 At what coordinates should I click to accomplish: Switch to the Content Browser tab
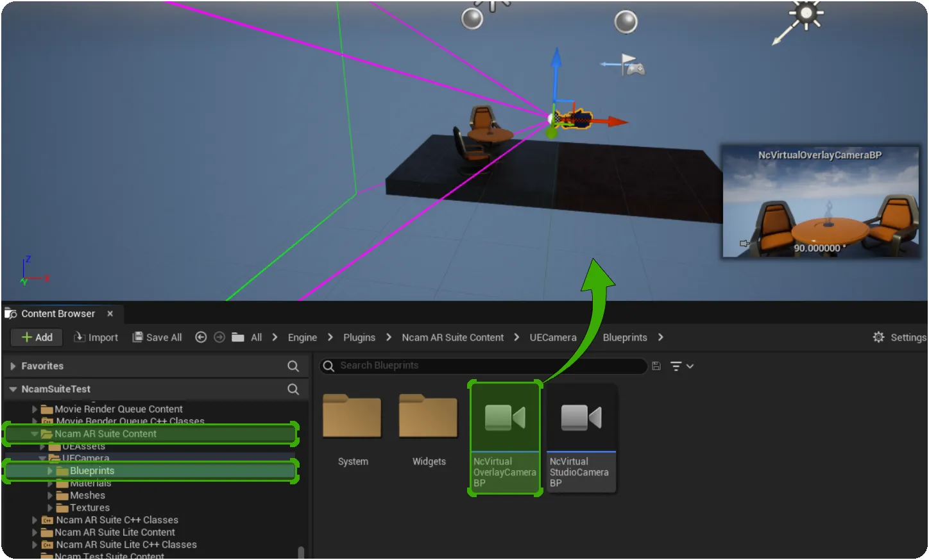coord(58,314)
